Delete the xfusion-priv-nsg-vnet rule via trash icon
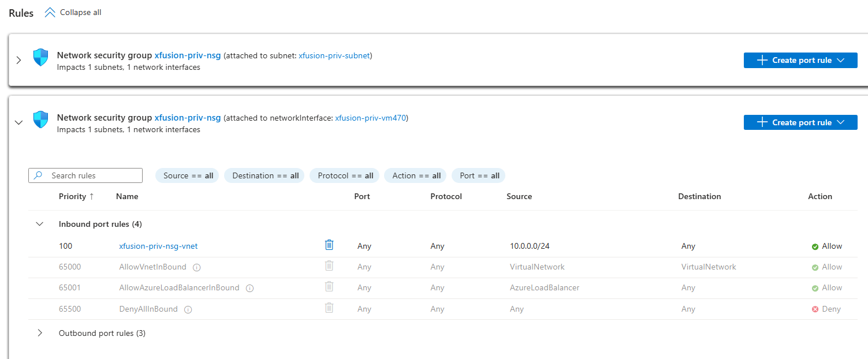Viewport: 868px width, 359px height. coord(329,245)
